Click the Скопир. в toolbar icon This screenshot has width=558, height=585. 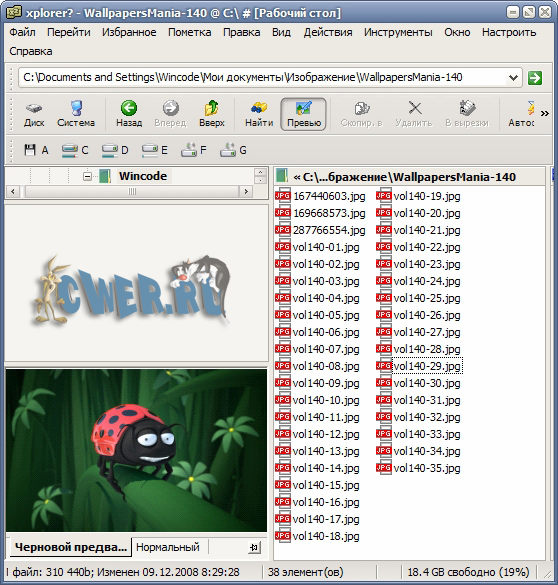pyautogui.click(x=361, y=115)
